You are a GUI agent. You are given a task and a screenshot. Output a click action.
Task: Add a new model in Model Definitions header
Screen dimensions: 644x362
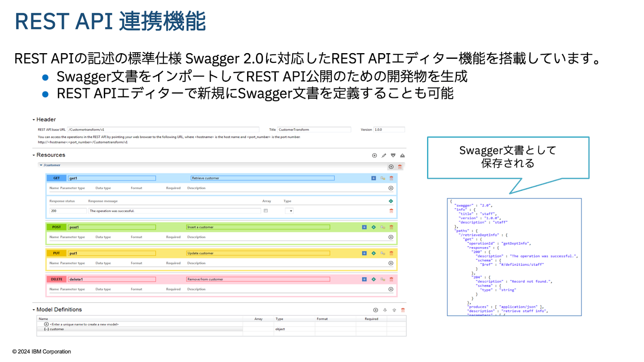pyautogui.click(x=376, y=310)
